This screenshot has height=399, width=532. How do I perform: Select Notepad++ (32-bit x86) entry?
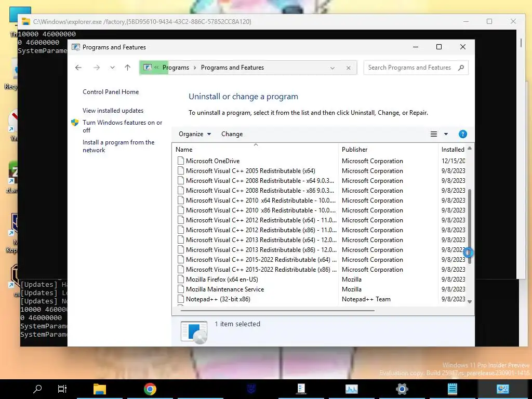point(218,299)
